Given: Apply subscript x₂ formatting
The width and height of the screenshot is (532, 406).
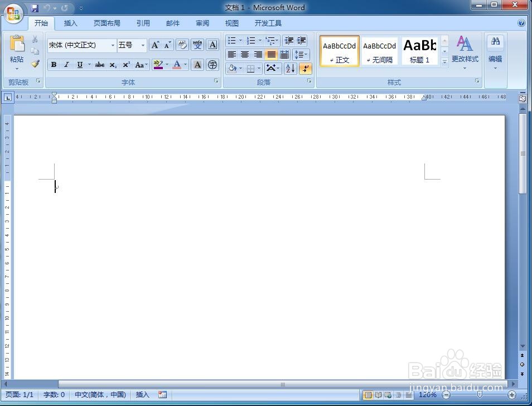Looking at the screenshot, I should [x=113, y=65].
